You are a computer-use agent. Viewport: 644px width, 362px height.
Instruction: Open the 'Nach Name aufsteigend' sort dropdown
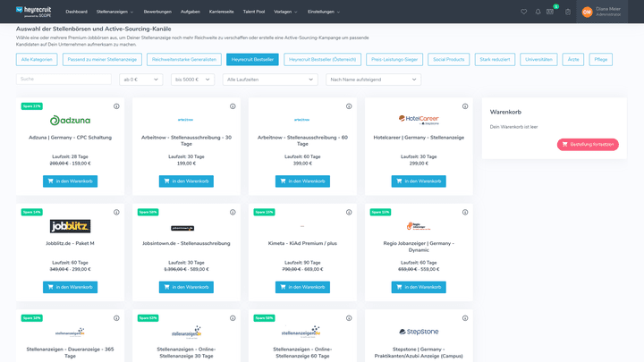373,80
